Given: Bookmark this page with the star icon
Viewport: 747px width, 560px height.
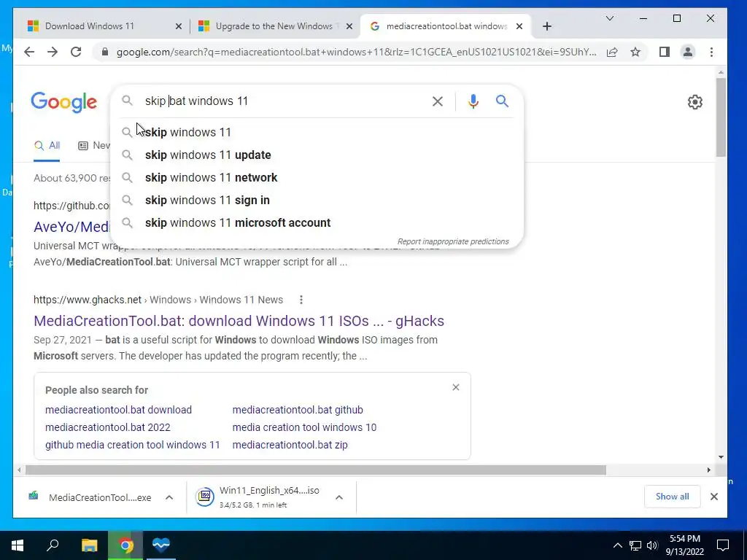Looking at the screenshot, I should (635, 52).
